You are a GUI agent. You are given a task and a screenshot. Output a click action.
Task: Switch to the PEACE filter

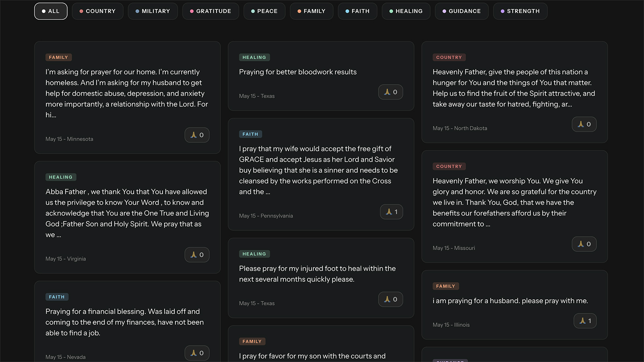pos(264,11)
